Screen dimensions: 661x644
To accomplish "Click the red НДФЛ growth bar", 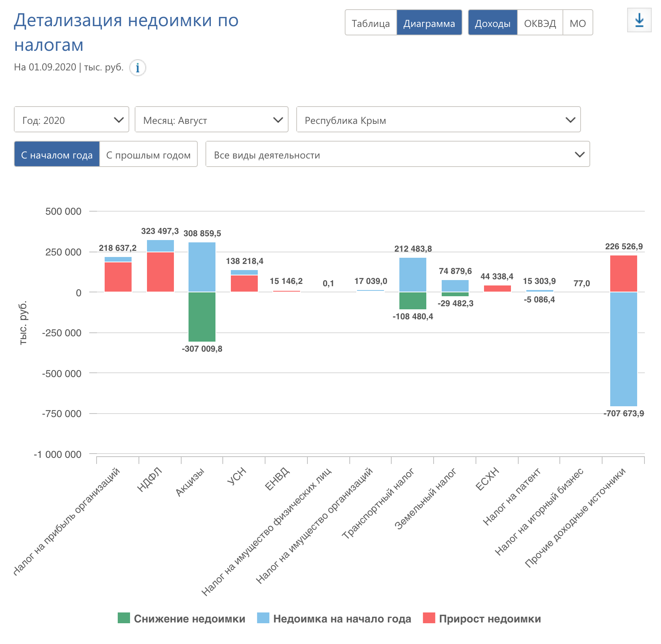I will tap(160, 272).
